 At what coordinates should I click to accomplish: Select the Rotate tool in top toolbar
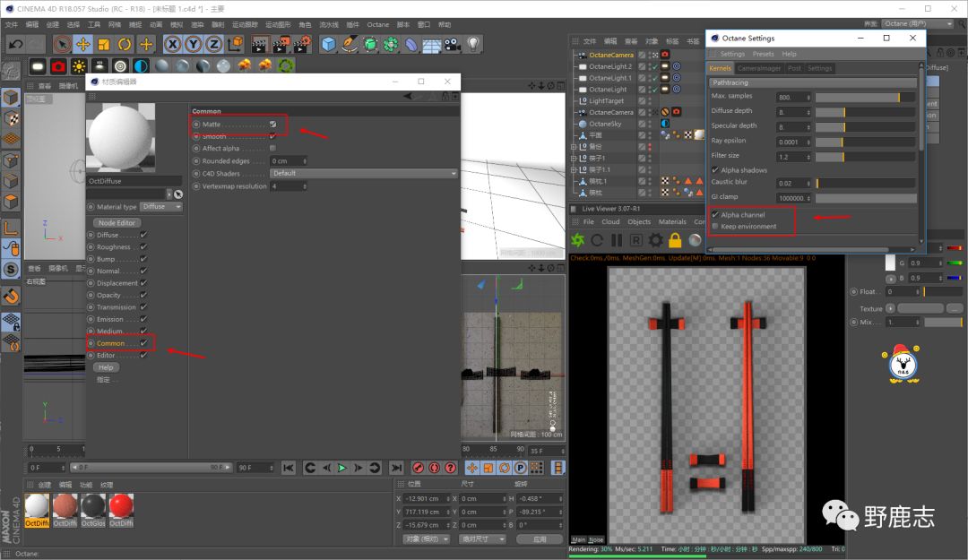[125, 44]
